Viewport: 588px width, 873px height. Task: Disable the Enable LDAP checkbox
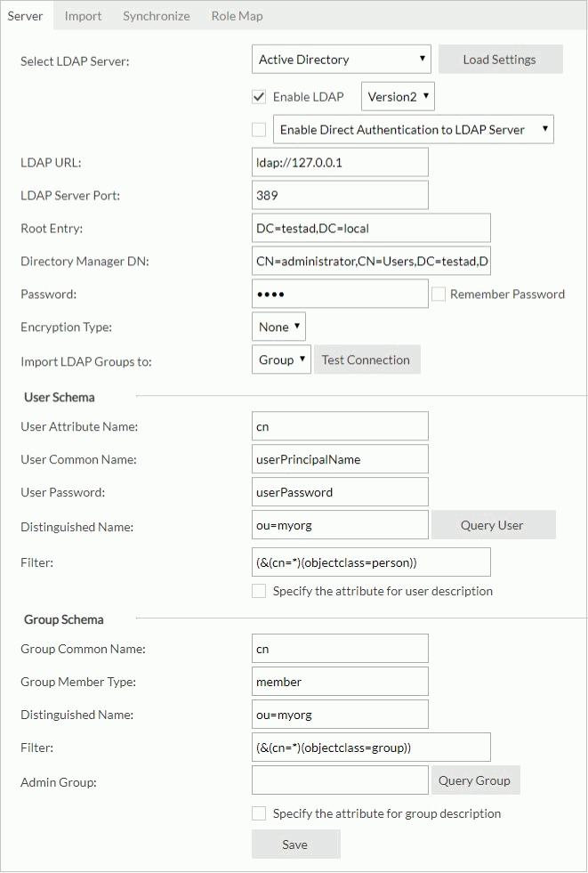(x=261, y=96)
